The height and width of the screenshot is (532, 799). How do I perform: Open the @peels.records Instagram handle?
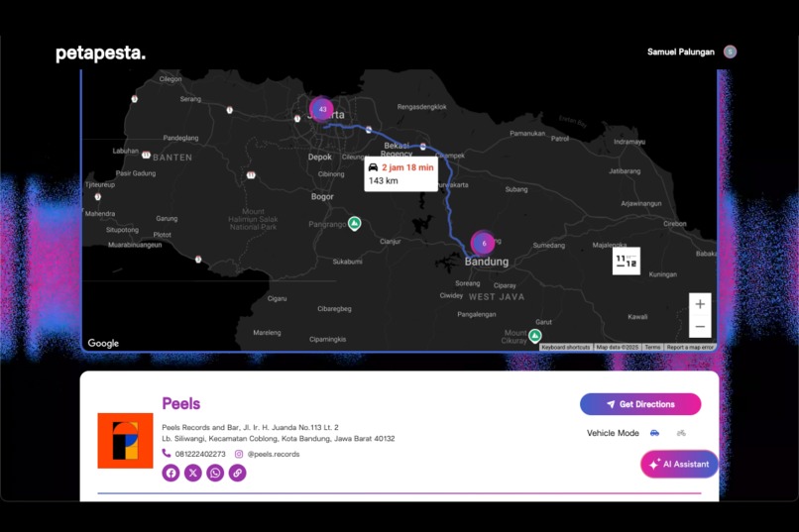point(274,454)
